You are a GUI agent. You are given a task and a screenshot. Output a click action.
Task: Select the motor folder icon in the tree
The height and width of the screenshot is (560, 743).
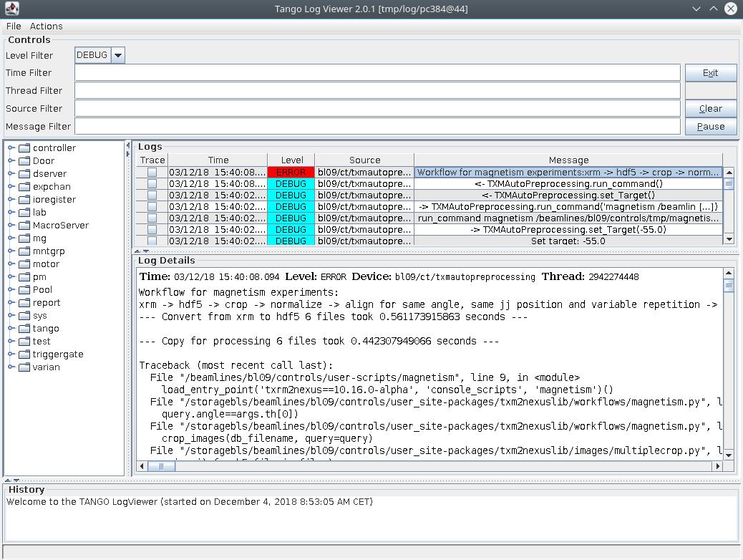pyautogui.click(x=24, y=264)
